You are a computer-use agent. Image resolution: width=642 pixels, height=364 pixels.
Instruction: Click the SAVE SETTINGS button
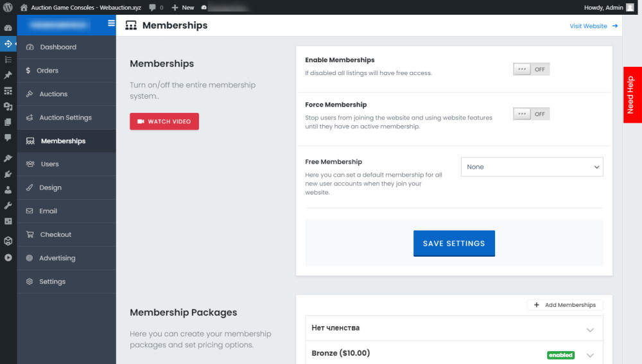[x=454, y=243]
